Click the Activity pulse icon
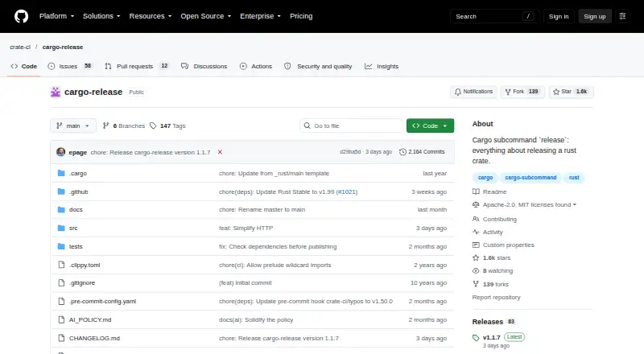This screenshot has height=354, width=644. [x=476, y=232]
